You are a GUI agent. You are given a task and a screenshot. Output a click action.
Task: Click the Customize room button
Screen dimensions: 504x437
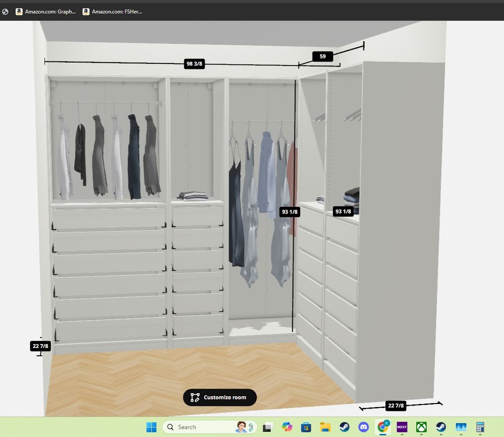point(220,397)
